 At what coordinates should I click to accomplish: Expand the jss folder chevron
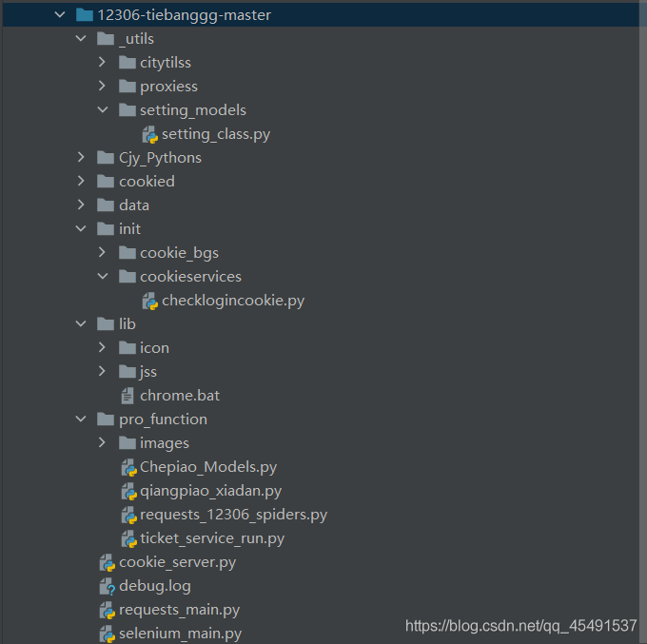[x=102, y=372]
